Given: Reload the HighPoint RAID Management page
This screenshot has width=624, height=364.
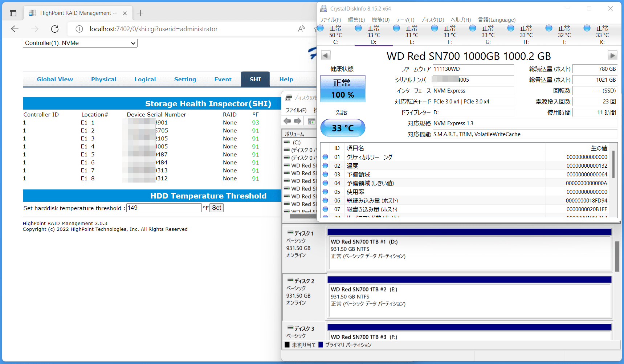Looking at the screenshot, I should pos(55,29).
